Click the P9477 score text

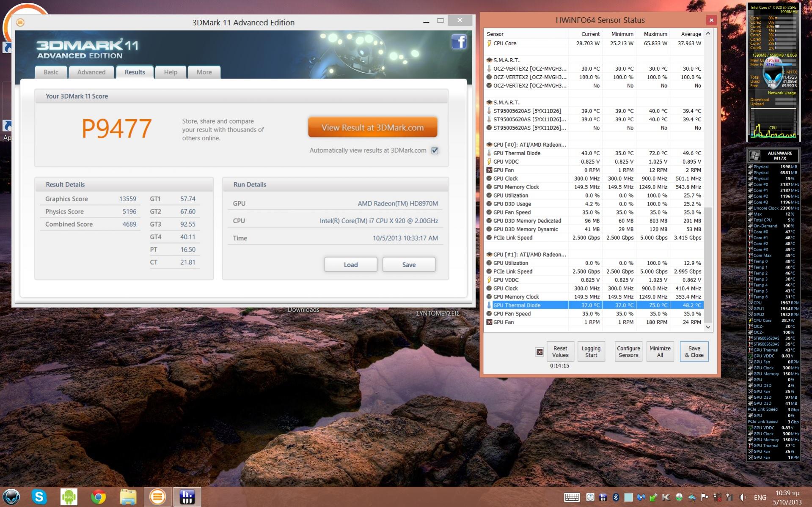(x=116, y=129)
